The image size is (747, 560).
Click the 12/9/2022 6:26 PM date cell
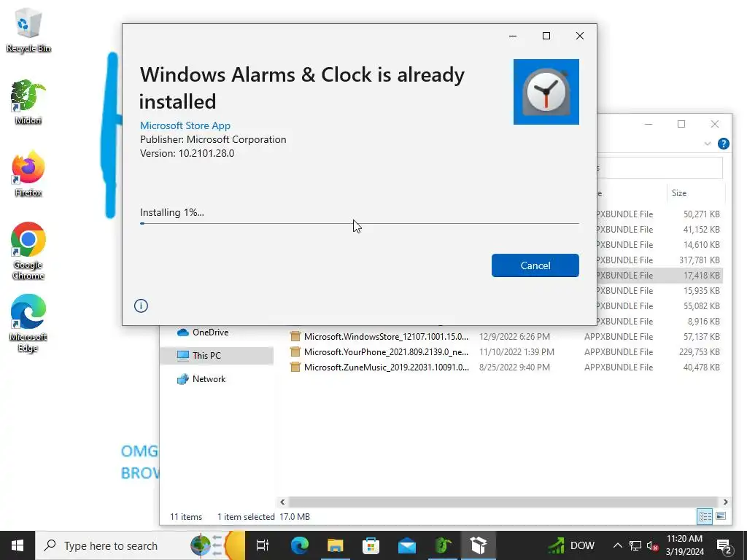(x=514, y=337)
